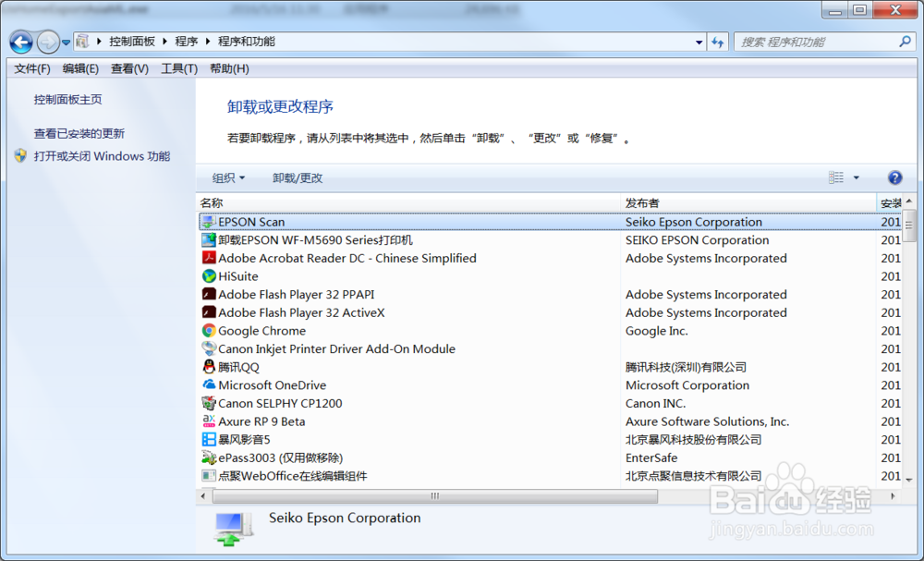Click the horizontal scrollbar right arrow

pos(893,496)
